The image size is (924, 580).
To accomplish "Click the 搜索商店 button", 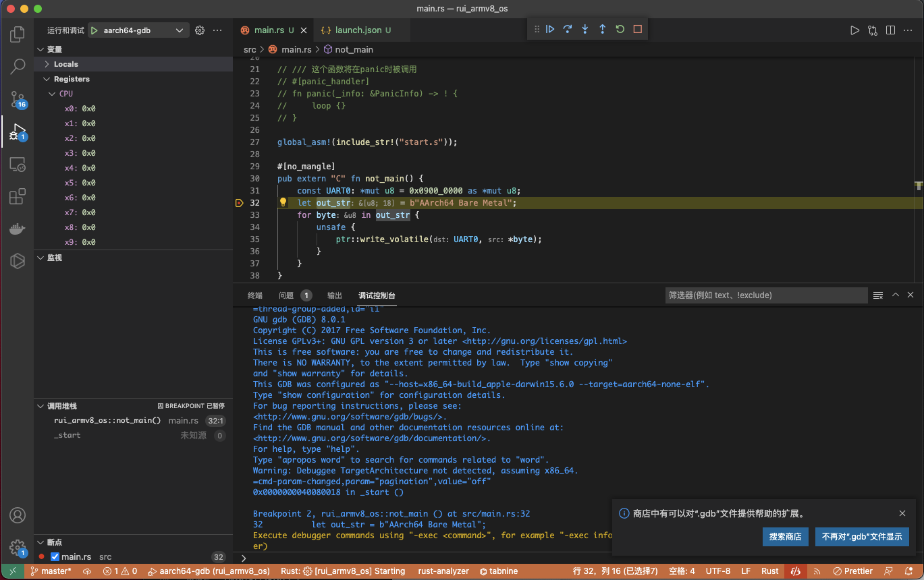I will point(786,537).
